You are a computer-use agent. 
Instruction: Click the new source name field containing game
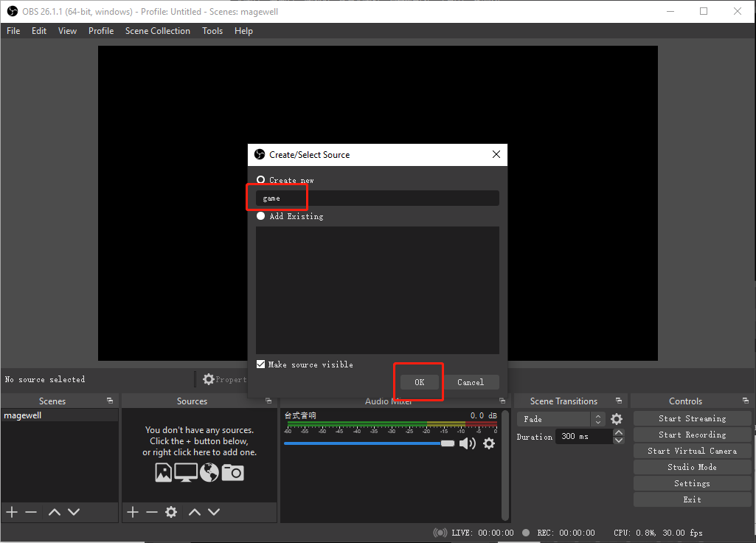378,198
